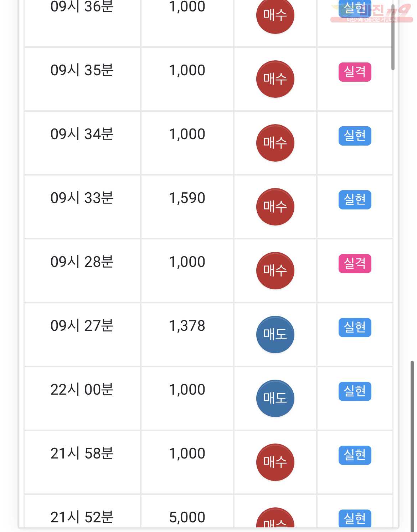This screenshot has width=417, height=532.
Task: Select the 1,378 amount cell
Action: tap(187, 334)
